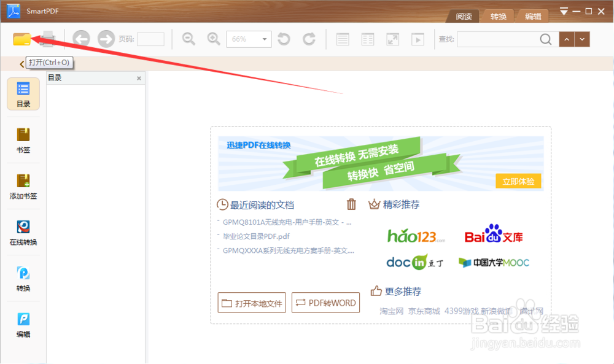
Task: Click the 最近阅读的文档 heading
Action: [x=262, y=204]
